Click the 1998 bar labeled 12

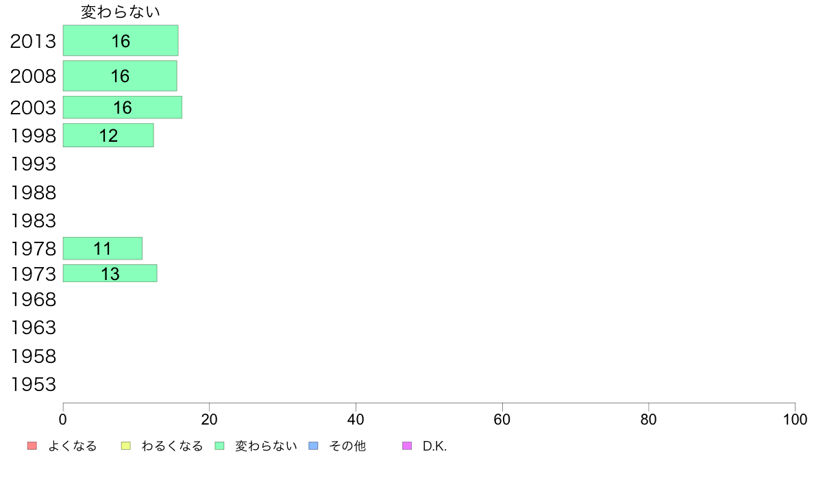pos(108,136)
